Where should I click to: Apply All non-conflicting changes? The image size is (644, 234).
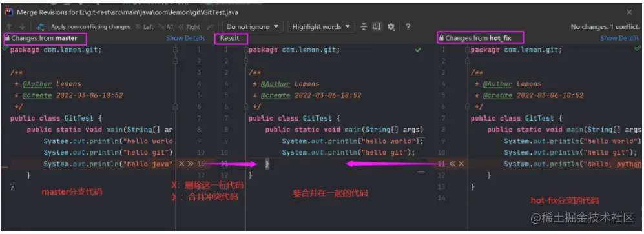coord(165,27)
